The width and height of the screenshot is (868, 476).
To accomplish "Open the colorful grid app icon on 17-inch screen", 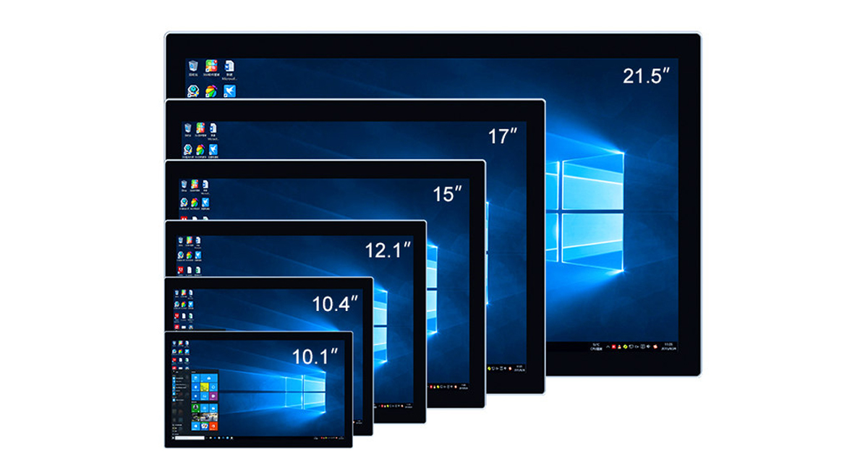I will pos(200,128).
